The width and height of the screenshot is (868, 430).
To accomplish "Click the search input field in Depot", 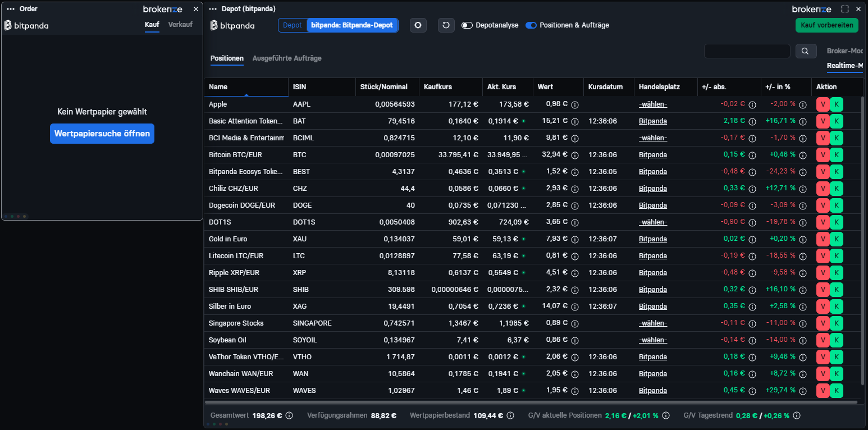I will click(x=747, y=51).
